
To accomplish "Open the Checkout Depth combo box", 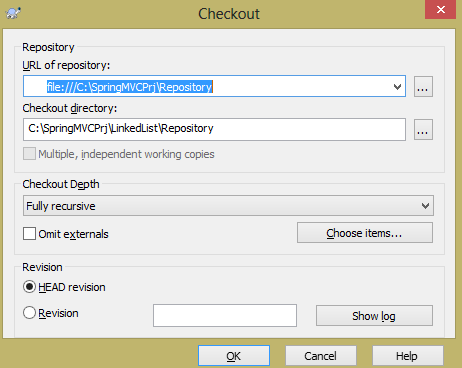I will tap(228, 206).
